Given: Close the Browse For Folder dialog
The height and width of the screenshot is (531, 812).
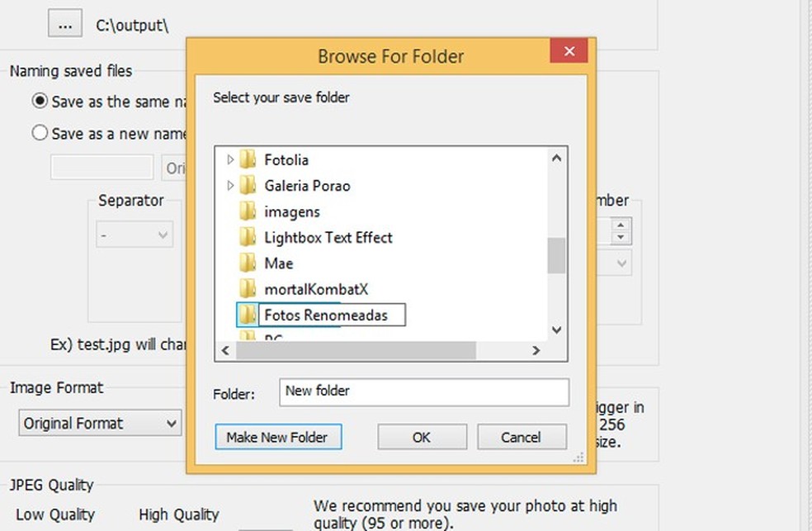Looking at the screenshot, I should coord(569,52).
